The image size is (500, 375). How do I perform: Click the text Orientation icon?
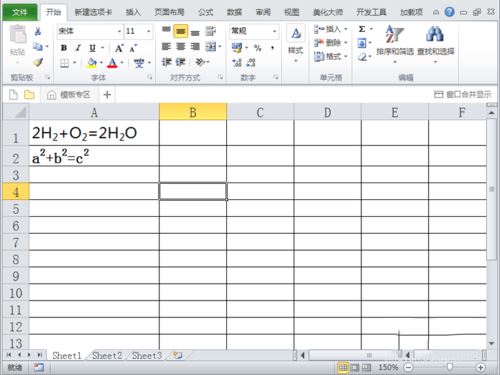coord(200,62)
